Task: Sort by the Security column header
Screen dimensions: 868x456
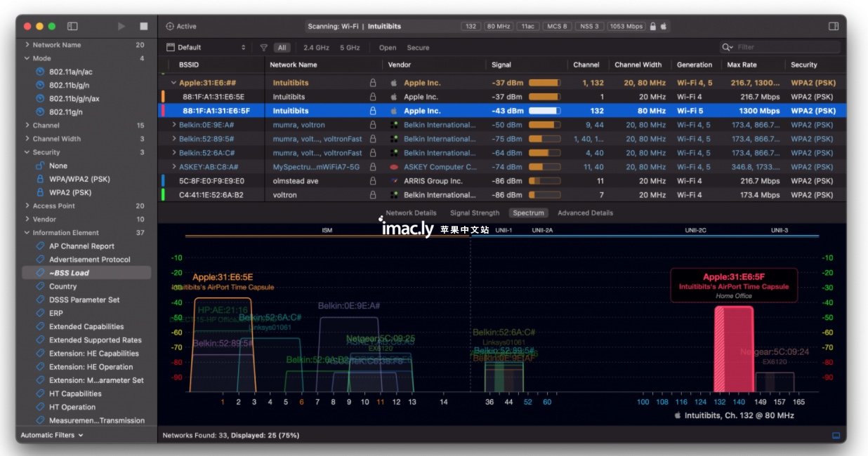Action: [804, 65]
